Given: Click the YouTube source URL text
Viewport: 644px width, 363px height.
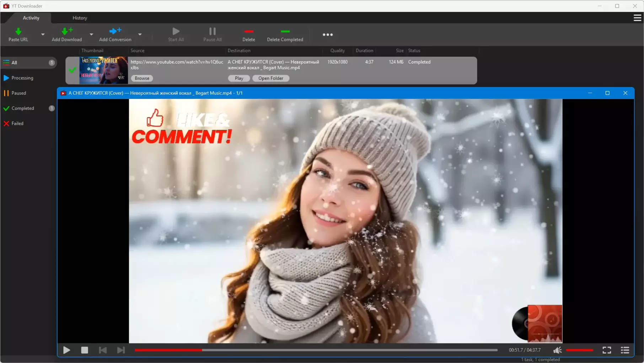Looking at the screenshot, I should pos(177,65).
